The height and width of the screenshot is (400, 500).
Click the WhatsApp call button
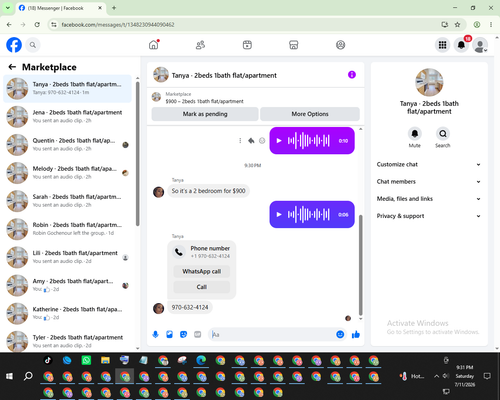pos(202,271)
